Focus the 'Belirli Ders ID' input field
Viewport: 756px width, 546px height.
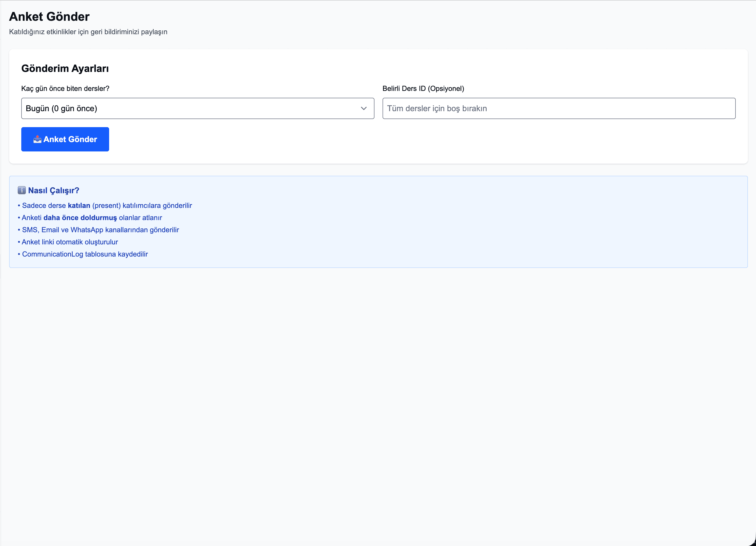[559, 108]
